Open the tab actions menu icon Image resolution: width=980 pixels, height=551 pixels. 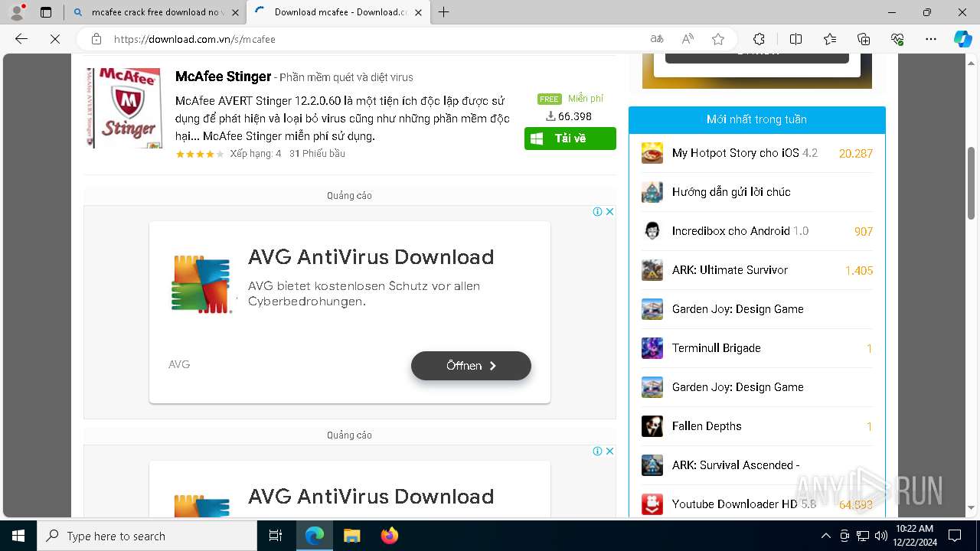pyautogui.click(x=46, y=12)
